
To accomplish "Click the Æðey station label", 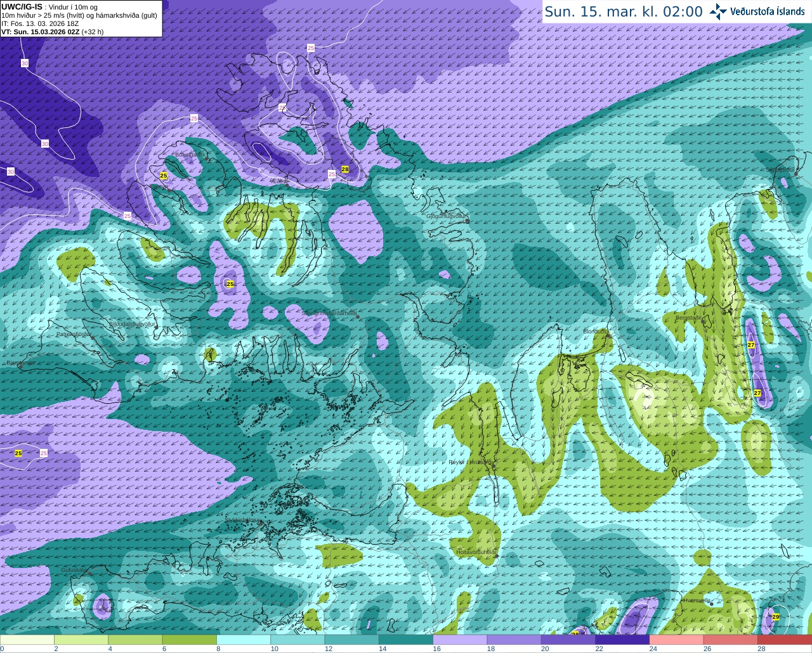I will [x=279, y=181].
